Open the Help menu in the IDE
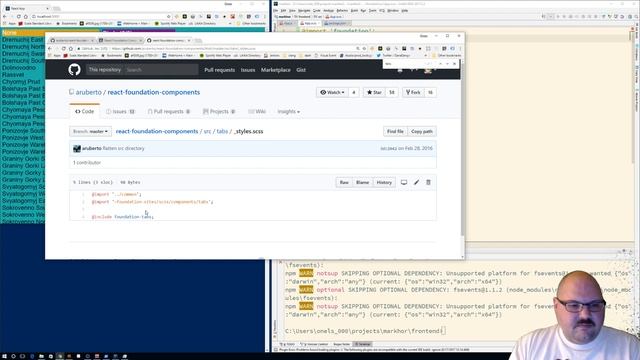640x360 pixels. point(404,10)
